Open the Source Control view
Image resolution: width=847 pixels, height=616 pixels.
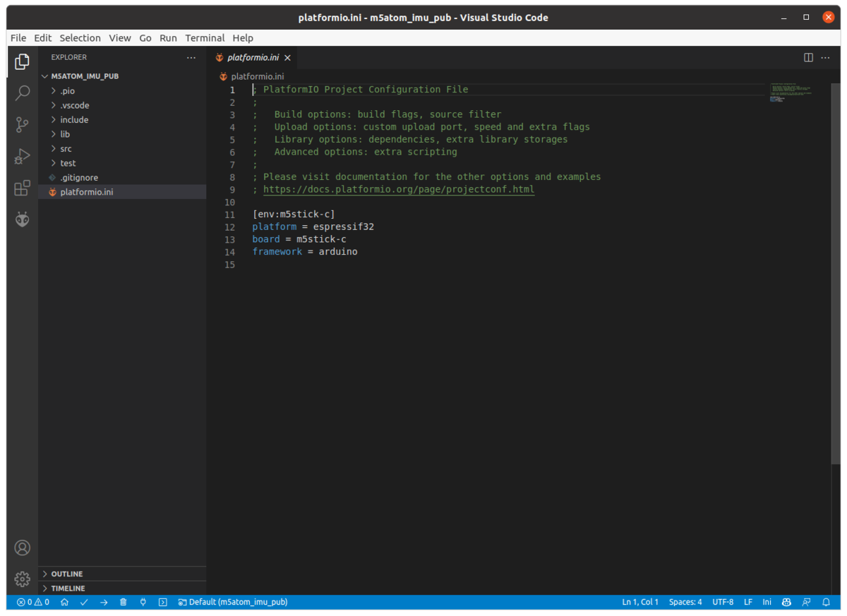tap(23, 125)
